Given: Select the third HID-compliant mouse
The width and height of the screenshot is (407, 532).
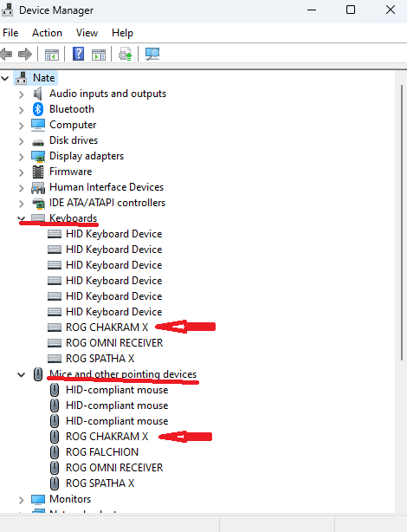Looking at the screenshot, I should click(117, 421).
